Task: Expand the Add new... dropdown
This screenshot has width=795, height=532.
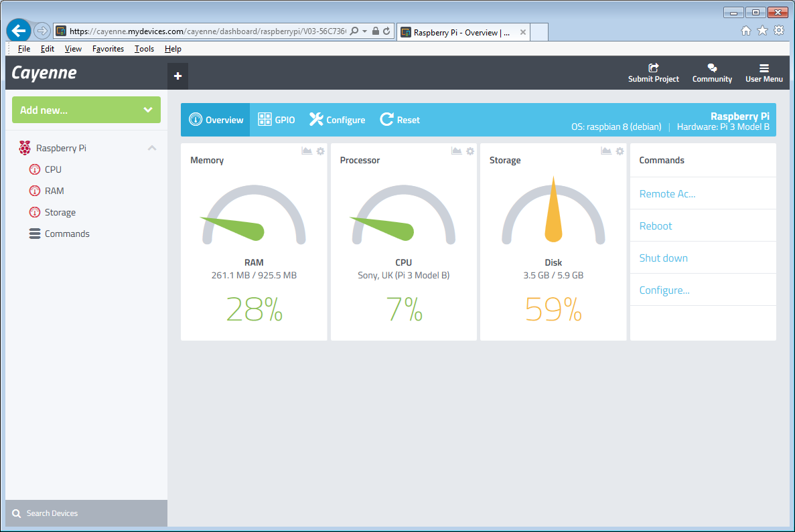Action: click(x=86, y=110)
